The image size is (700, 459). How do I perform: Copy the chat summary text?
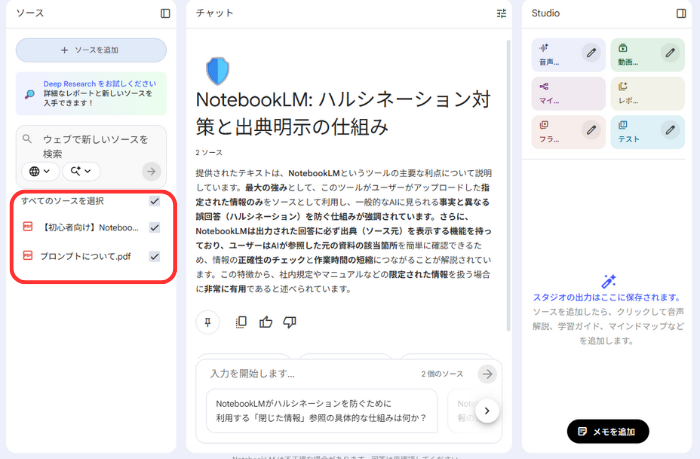coord(240,322)
